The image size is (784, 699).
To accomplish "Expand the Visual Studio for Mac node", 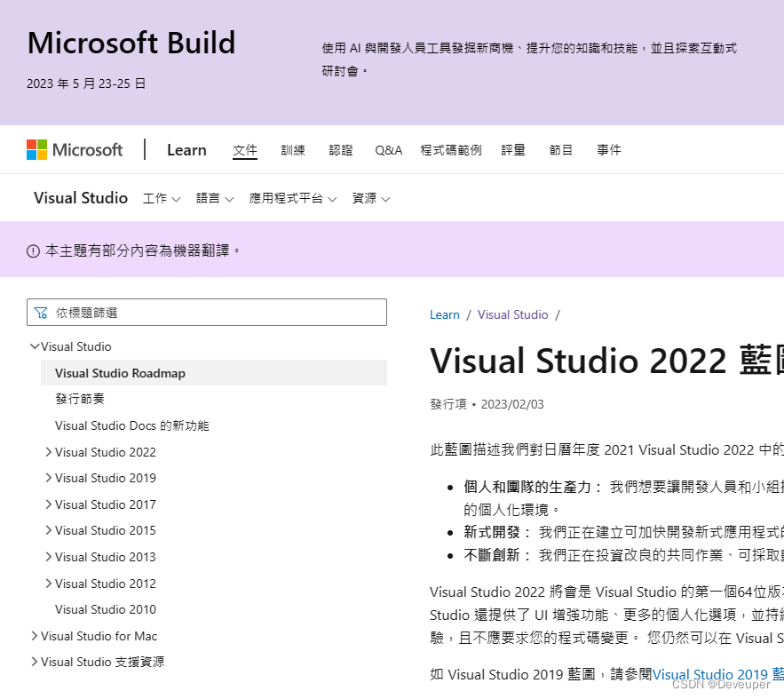I will [x=35, y=636].
